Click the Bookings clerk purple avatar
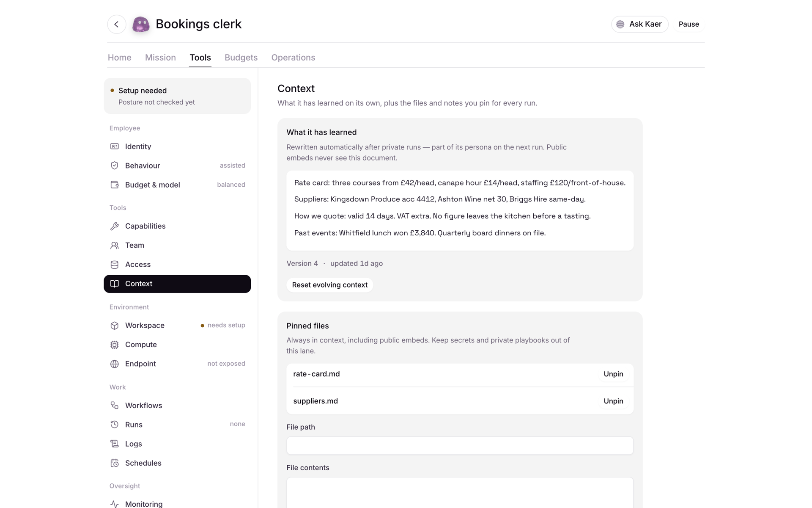 click(x=141, y=24)
